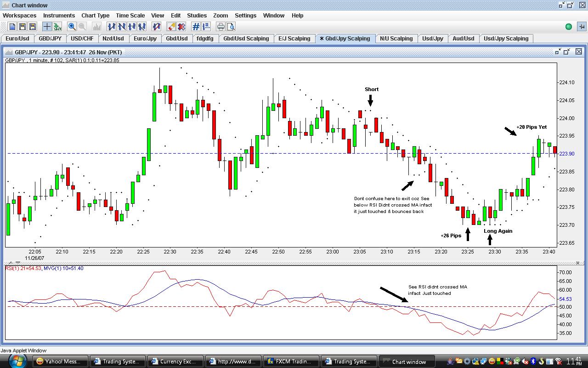Click the first save floppy icon
This screenshot has width=588, height=368.
[22, 27]
